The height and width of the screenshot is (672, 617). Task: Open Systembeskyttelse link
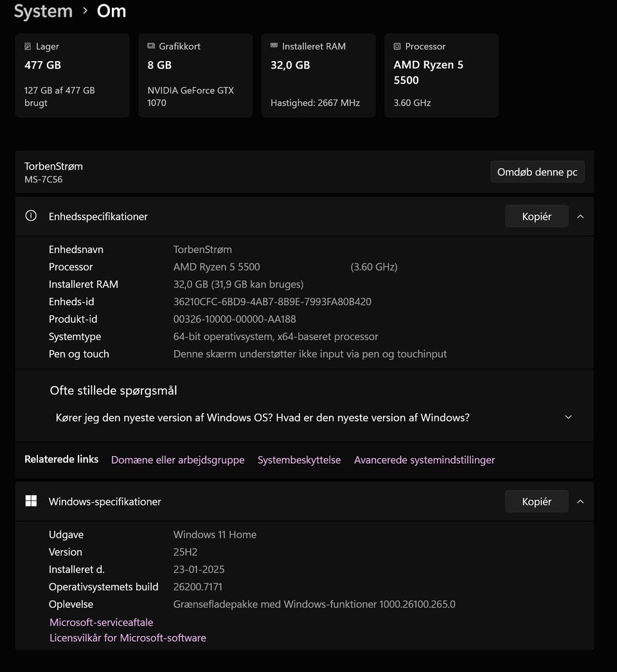(299, 460)
